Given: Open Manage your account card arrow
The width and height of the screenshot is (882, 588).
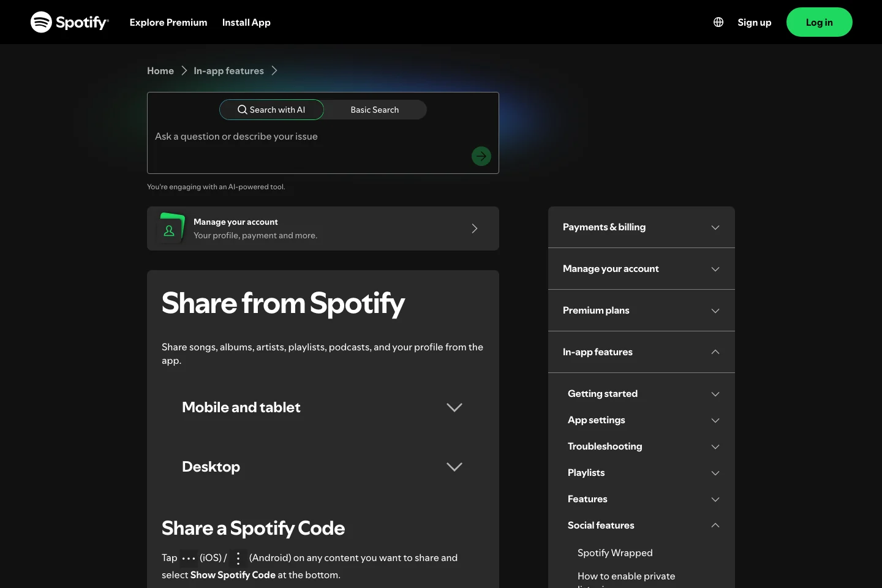Looking at the screenshot, I should (475, 228).
